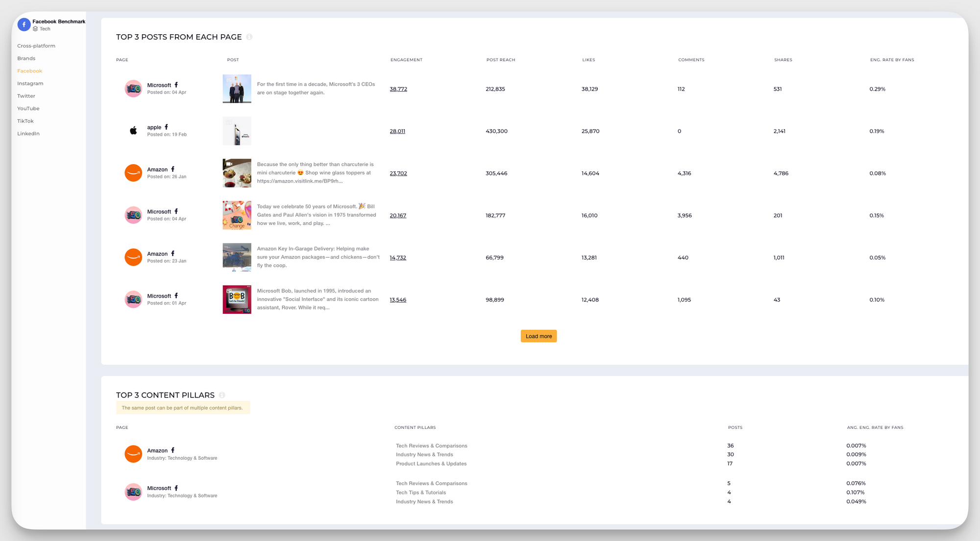The height and width of the screenshot is (541, 980).
Task: Click Facebook icon beside Amazon in Content Pillars
Action: pyautogui.click(x=172, y=450)
